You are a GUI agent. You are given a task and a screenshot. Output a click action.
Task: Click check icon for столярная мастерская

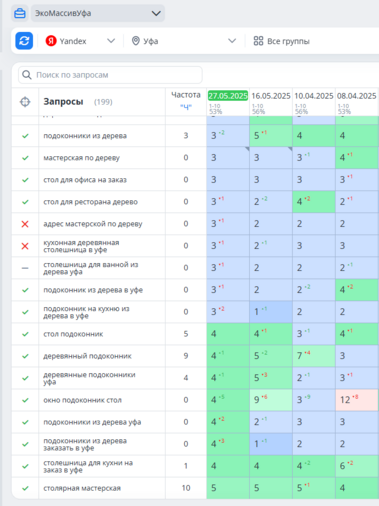tap(25, 488)
